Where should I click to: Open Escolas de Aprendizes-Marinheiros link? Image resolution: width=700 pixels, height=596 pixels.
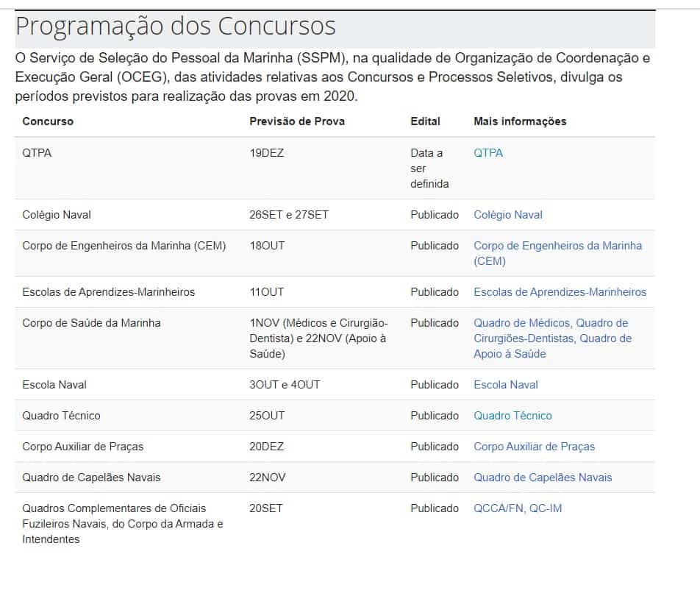coord(560,291)
